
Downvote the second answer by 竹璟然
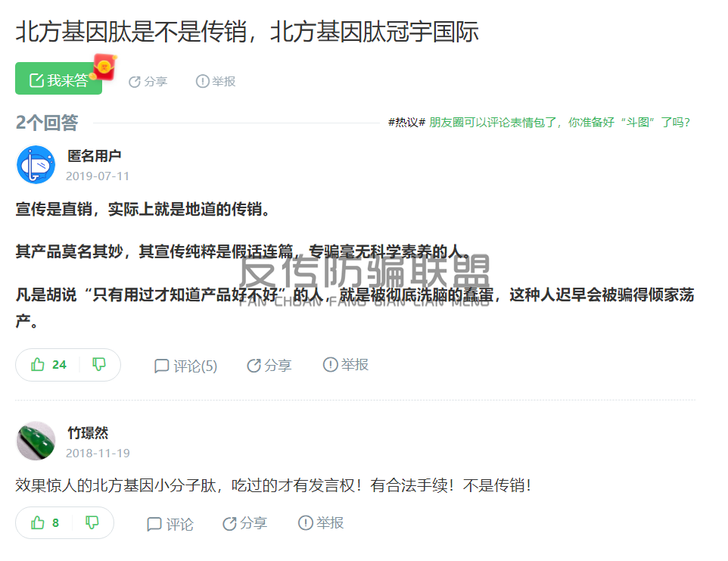point(92,523)
